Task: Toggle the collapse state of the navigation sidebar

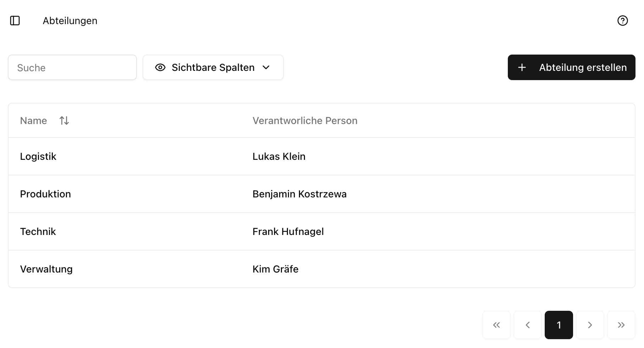Action: coord(15,21)
